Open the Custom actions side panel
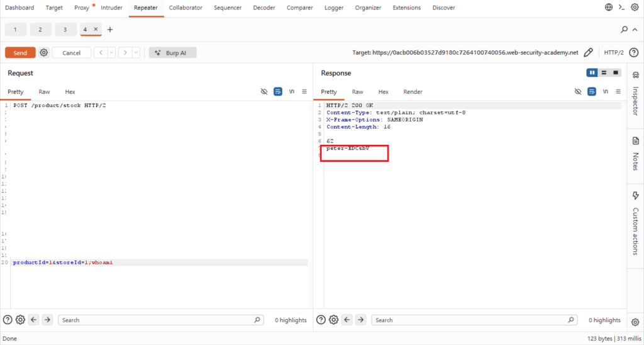 pyautogui.click(x=635, y=223)
